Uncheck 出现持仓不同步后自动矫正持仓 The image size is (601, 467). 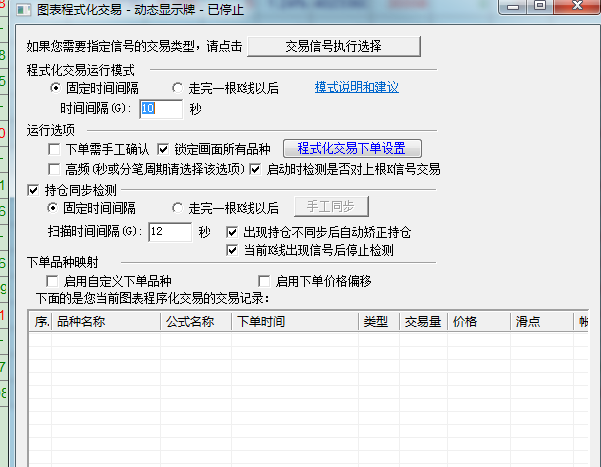(233, 232)
